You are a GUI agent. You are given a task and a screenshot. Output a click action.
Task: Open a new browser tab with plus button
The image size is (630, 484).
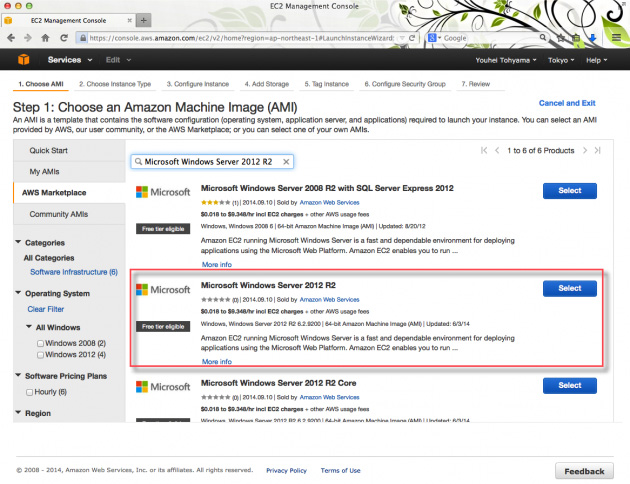tap(143, 20)
